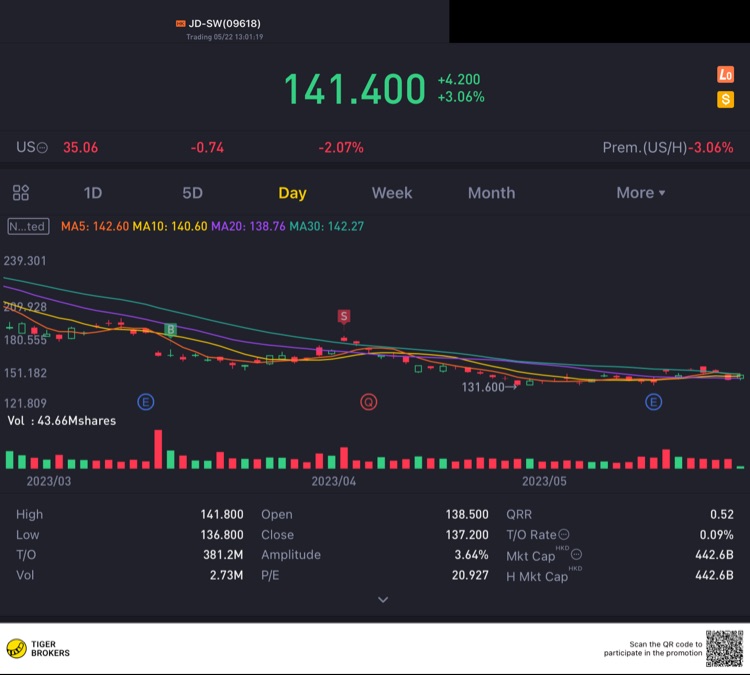Tap the Low value 136.800
The width and height of the screenshot is (750, 675).
[222, 534]
